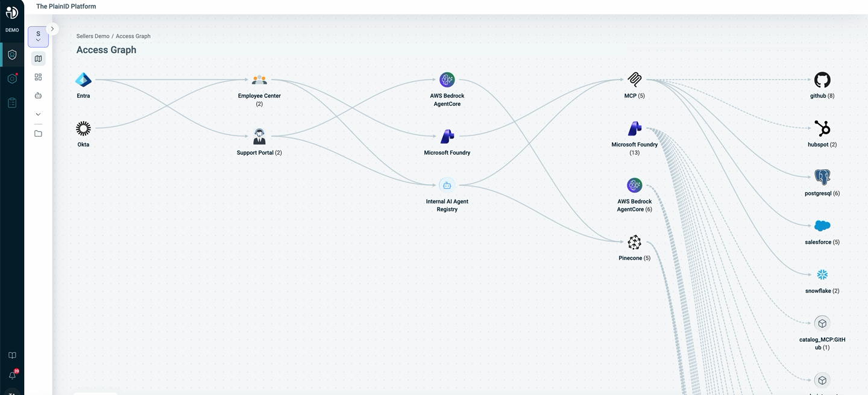
Task: Open the S workspace selector dropdown
Action: tap(38, 37)
